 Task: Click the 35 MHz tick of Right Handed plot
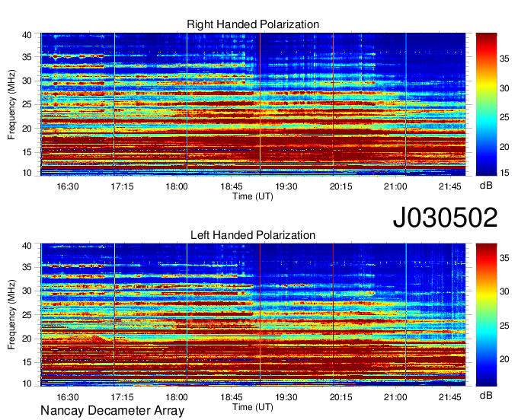tap(27, 57)
